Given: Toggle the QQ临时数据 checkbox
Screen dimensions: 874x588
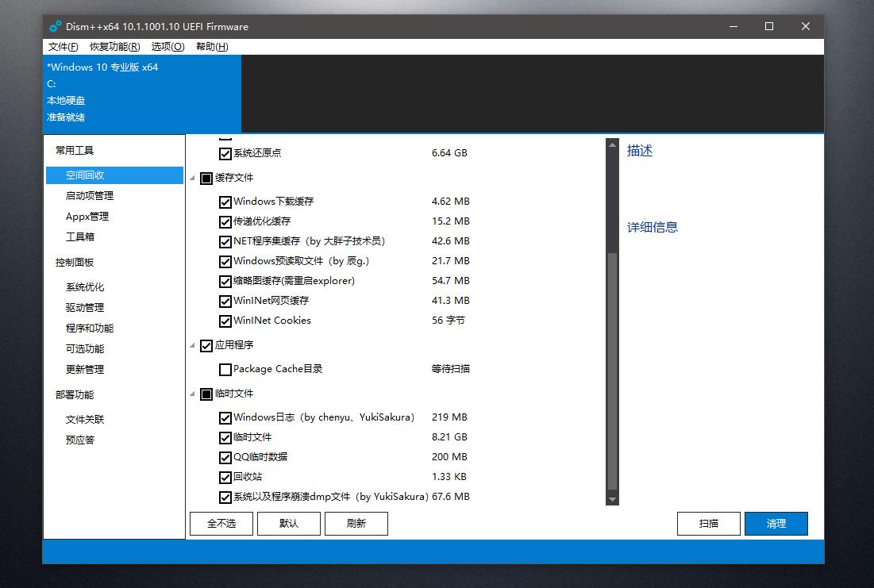Looking at the screenshot, I should 225,457.
